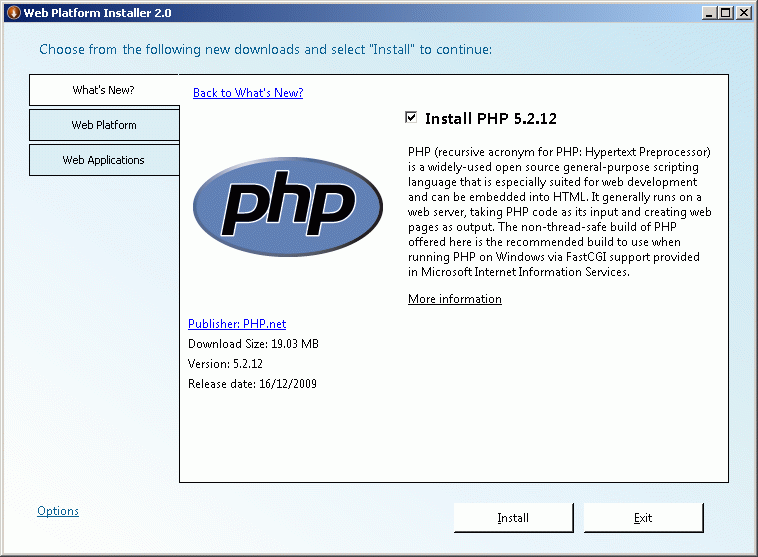Click the Install PHP 5.2.12 heading
Image resolution: width=758 pixels, height=557 pixels.
pos(491,118)
